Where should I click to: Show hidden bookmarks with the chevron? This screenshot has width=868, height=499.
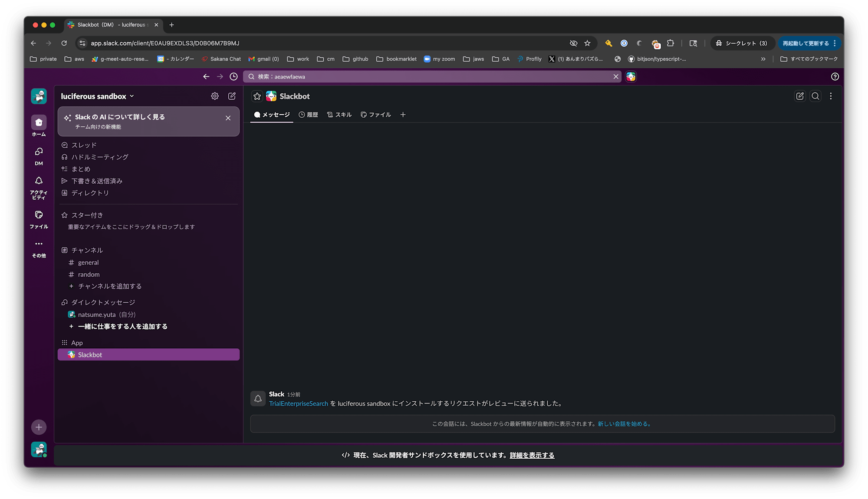pos(763,59)
